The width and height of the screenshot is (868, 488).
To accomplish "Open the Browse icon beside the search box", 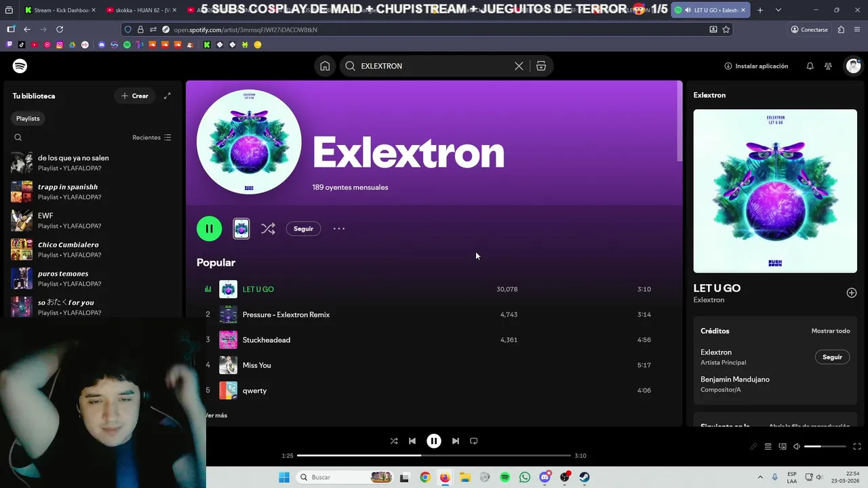I will pyautogui.click(x=541, y=66).
